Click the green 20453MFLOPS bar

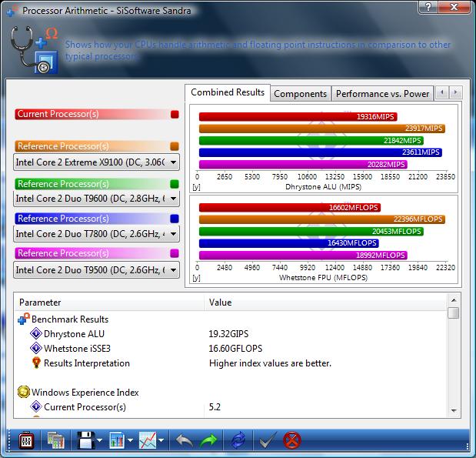(311, 231)
